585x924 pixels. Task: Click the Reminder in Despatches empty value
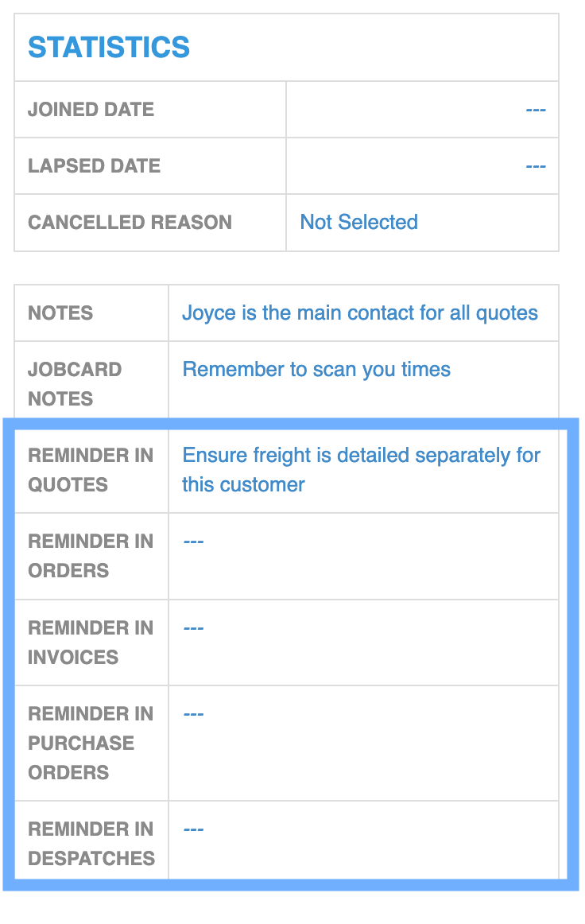coord(193,829)
